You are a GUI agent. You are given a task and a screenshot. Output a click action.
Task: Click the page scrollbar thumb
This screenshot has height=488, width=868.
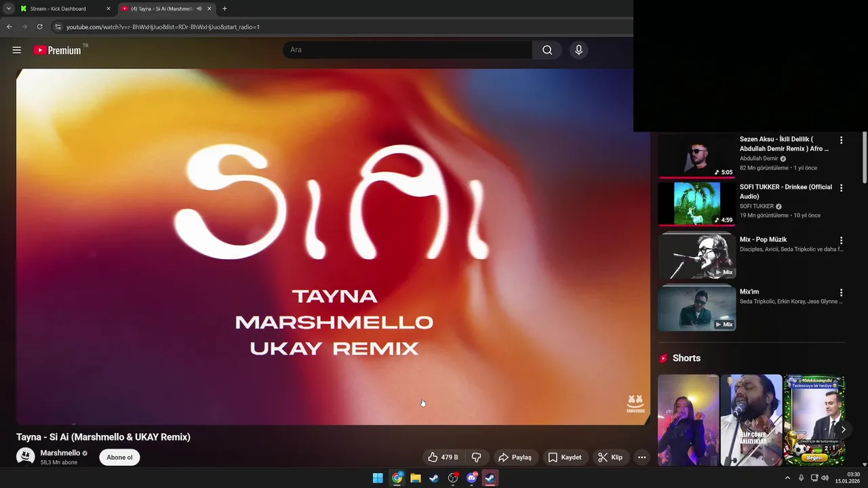(x=865, y=157)
